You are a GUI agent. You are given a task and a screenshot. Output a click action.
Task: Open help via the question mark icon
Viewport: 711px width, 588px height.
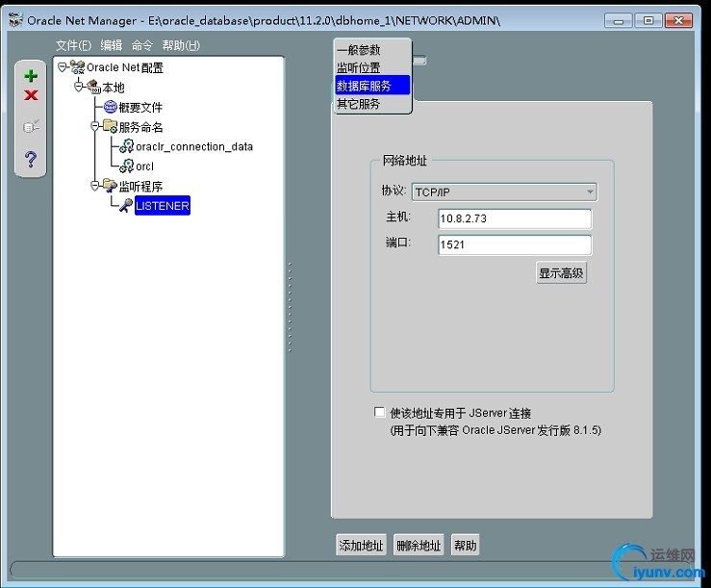click(x=31, y=159)
